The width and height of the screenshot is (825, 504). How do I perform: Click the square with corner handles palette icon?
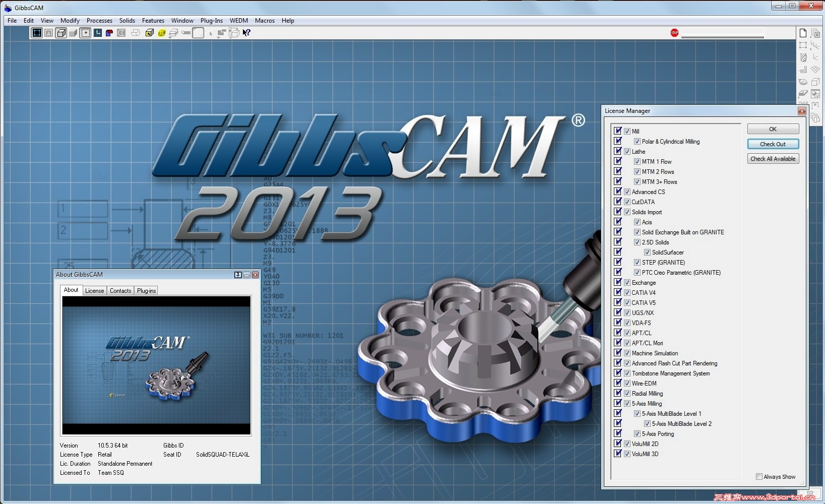803,45
